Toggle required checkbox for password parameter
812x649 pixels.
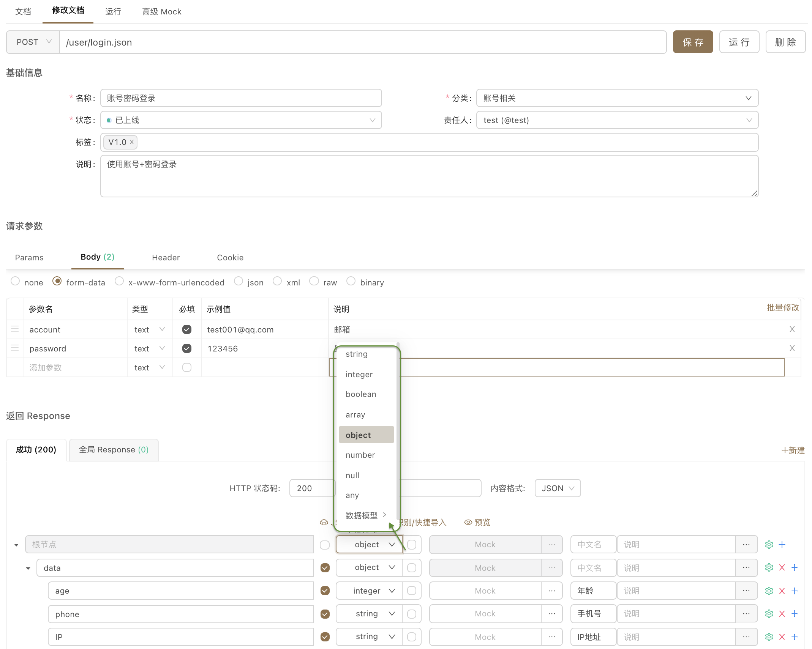point(186,348)
